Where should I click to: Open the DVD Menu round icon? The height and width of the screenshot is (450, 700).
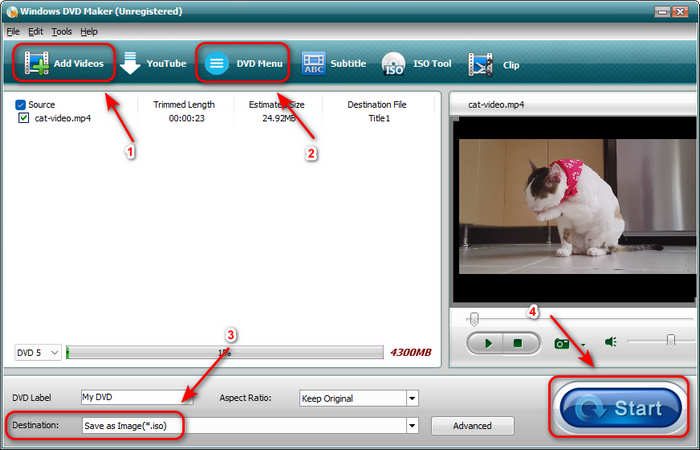tap(217, 63)
